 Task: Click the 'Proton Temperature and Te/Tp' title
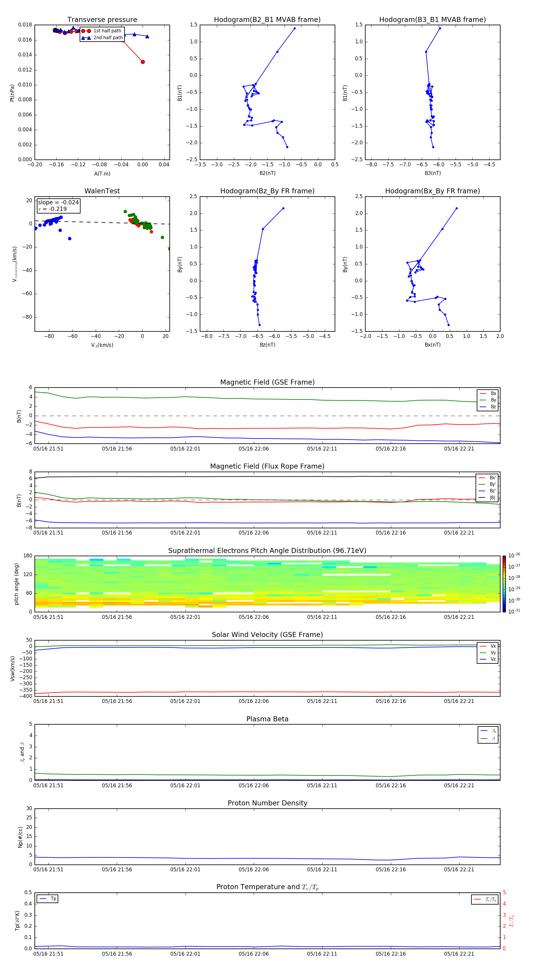(267, 887)
